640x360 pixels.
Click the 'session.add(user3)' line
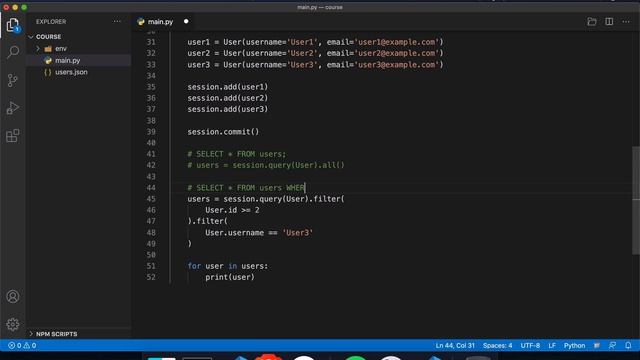pyautogui.click(x=227, y=109)
